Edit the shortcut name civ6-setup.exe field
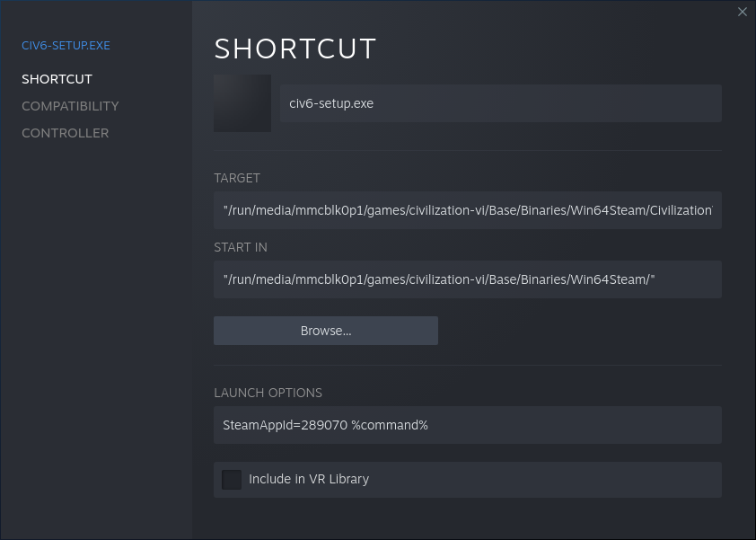Image resolution: width=756 pixels, height=540 pixels. 501,103
